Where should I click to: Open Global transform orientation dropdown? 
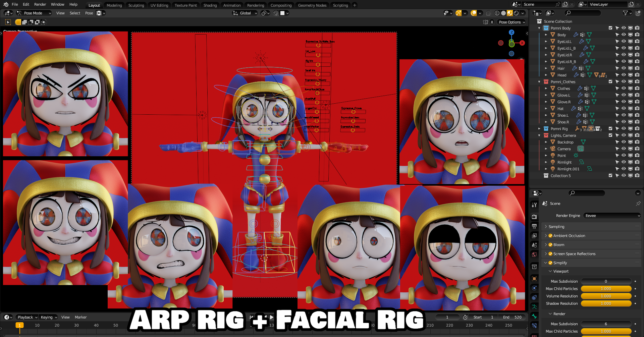click(x=245, y=13)
